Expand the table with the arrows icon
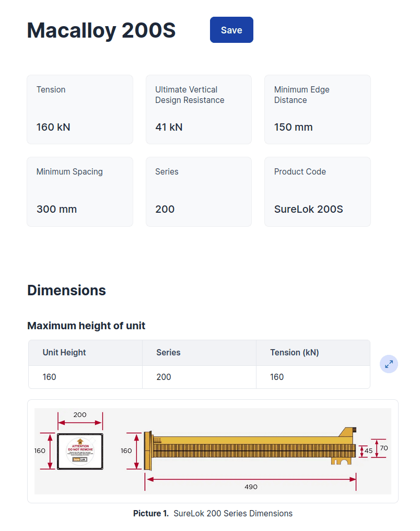The height and width of the screenshot is (531, 420). tap(389, 364)
